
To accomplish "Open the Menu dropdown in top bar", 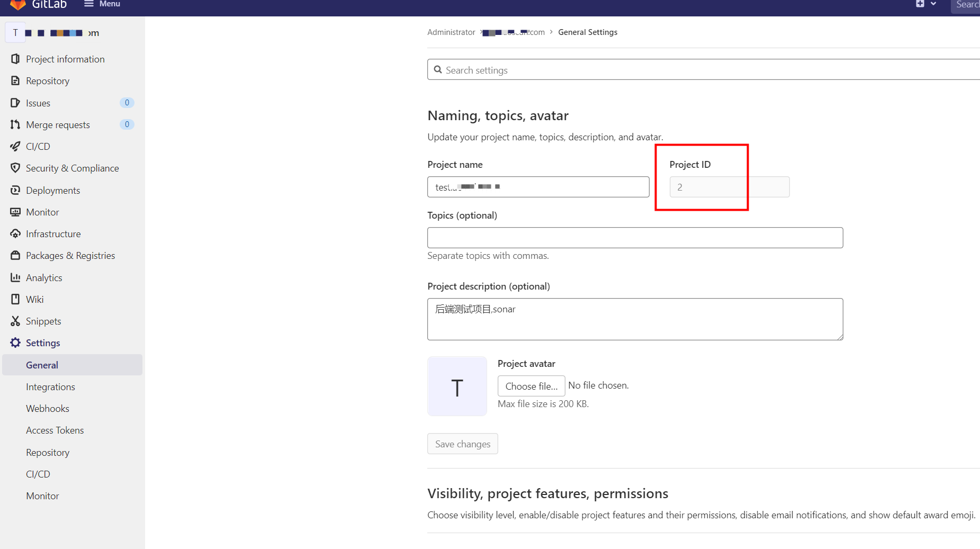I will (x=102, y=4).
